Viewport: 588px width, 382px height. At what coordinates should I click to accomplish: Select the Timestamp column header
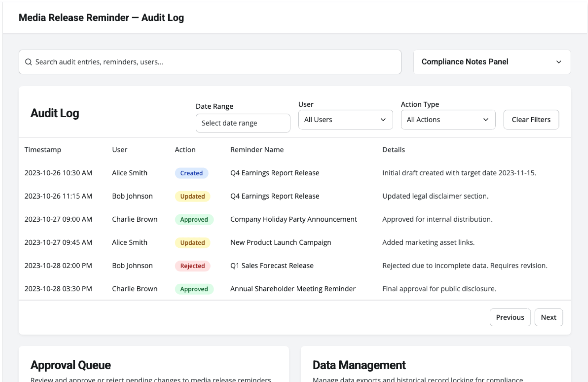(x=43, y=150)
